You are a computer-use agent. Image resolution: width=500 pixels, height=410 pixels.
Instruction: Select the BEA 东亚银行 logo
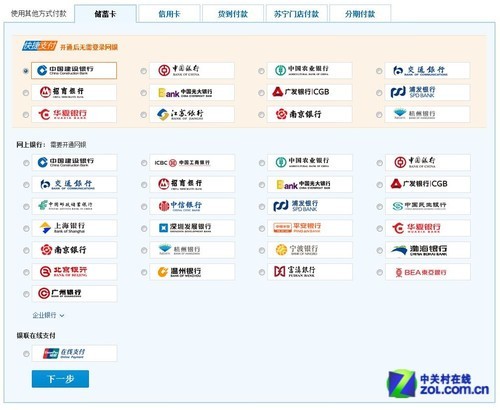click(428, 272)
